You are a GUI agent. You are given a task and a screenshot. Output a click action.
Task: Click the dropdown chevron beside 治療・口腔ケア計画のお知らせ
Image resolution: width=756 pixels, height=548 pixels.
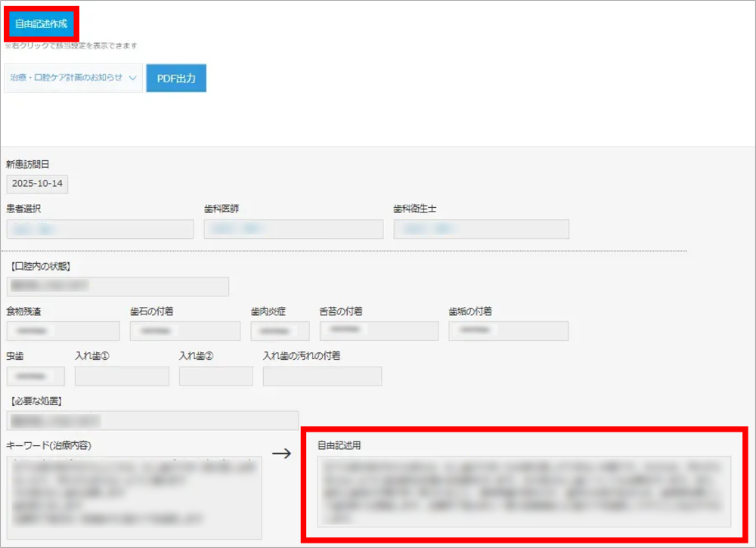(x=133, y=78)
